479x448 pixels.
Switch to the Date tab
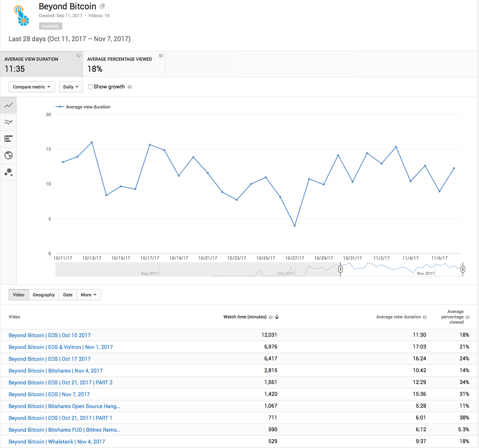coord(68,295)
